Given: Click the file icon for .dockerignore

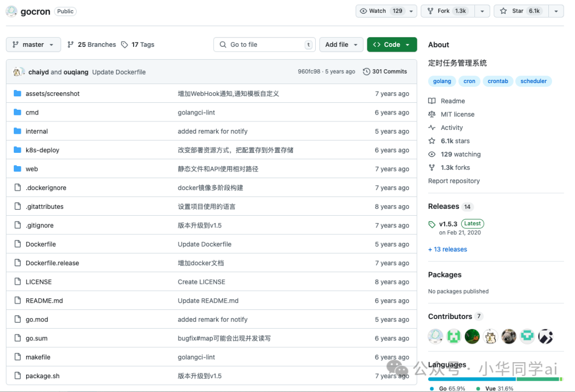Looking at the screenshot, I should point(18,187).
